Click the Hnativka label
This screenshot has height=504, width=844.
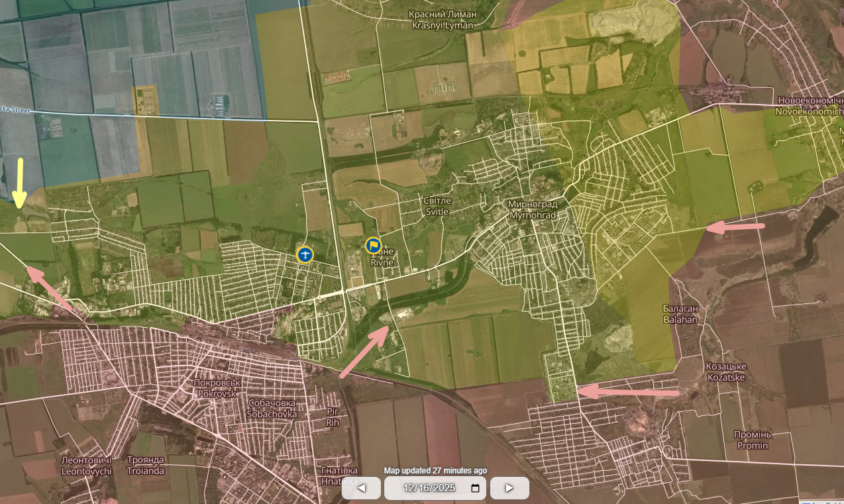tap(339, 476)
